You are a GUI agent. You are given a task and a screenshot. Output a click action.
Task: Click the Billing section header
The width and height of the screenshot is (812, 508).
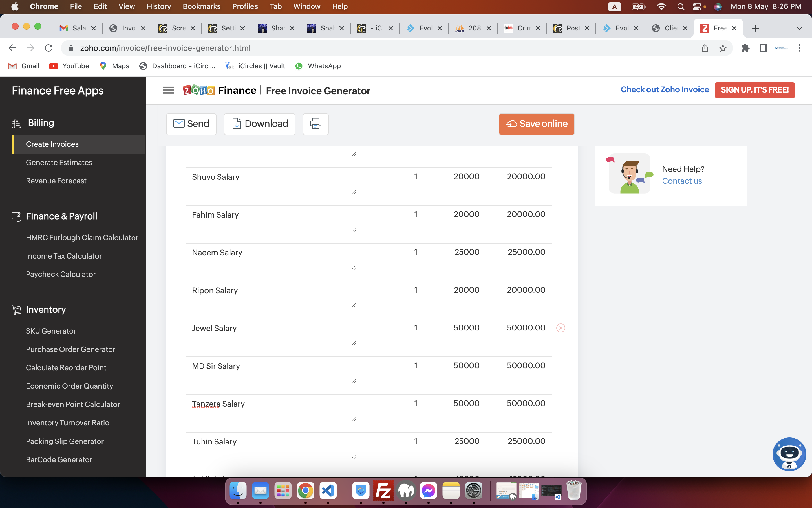click(x=41, y=123)
